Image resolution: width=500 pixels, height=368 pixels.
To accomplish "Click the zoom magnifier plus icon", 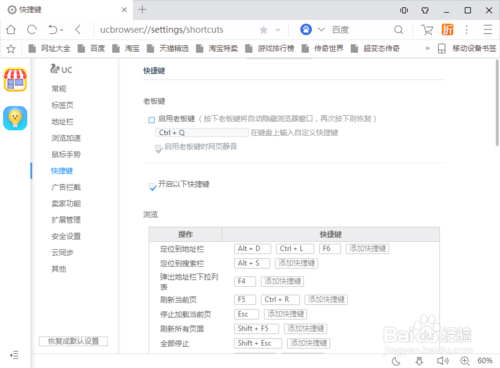I will [x=465, y=361].
